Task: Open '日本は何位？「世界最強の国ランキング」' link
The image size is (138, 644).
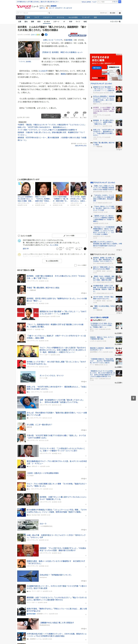Action: [55, 575]
